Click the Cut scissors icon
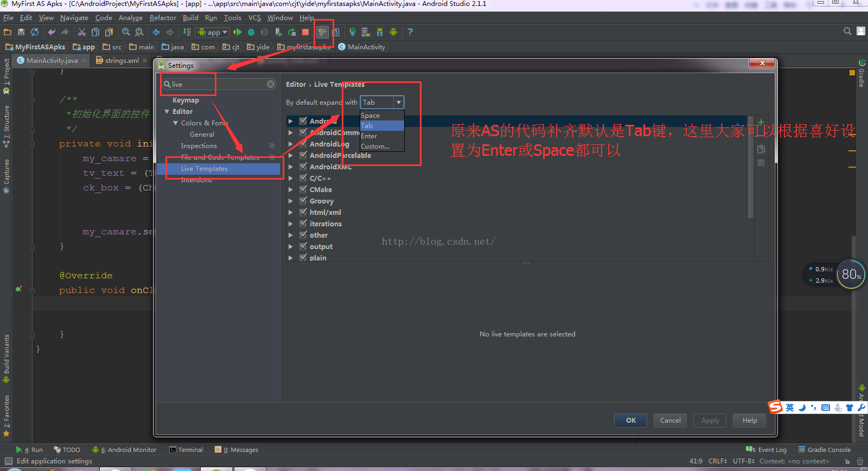Image resolution: width=868 pixels, height=471 pixels. point(82,32)
